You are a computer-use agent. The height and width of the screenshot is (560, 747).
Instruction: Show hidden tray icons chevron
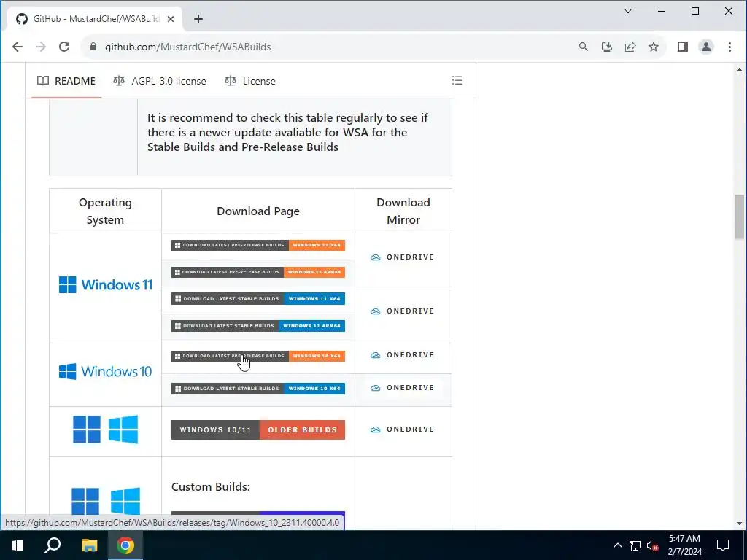[x=617, y=545]
